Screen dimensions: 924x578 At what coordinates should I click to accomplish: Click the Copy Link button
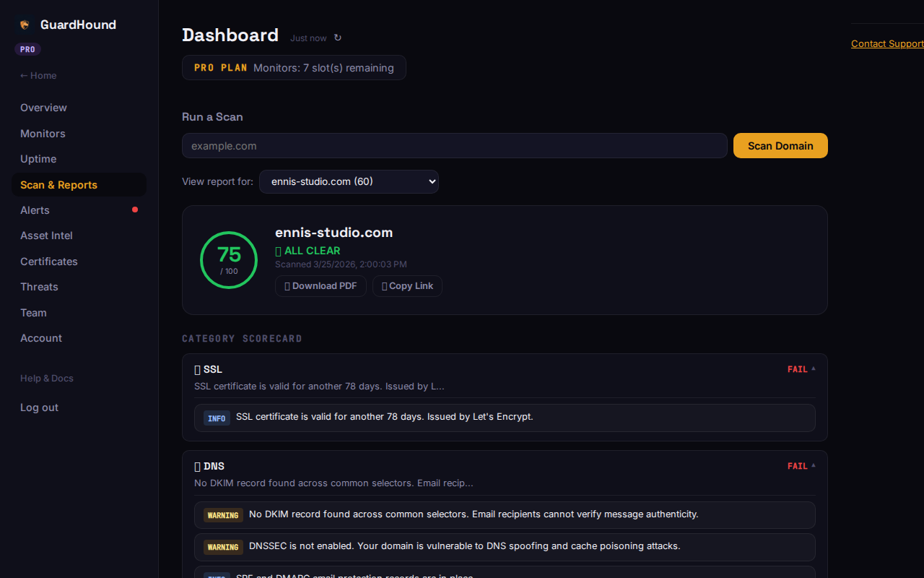click(x=407, y=286)
